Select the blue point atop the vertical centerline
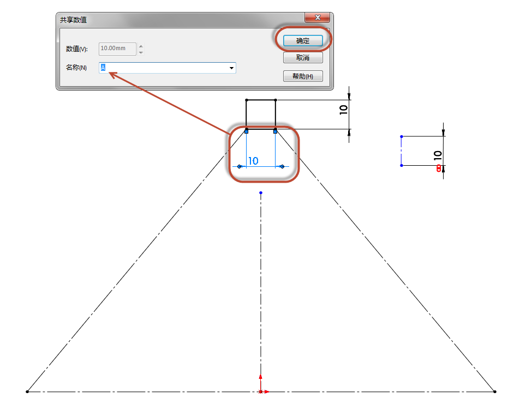 coord(261,192)
